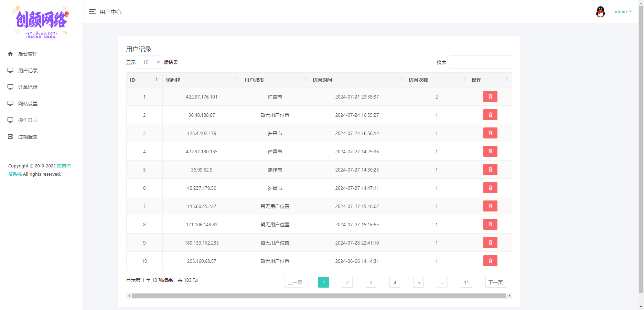Go to next page with 下一页
Screen dimensions: 644x310
point(495,282)
